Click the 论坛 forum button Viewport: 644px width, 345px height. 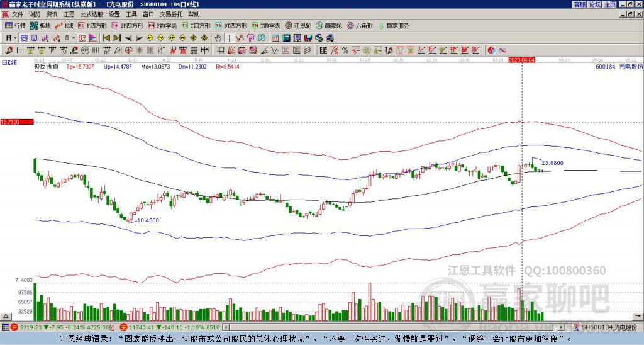(594, 4)
